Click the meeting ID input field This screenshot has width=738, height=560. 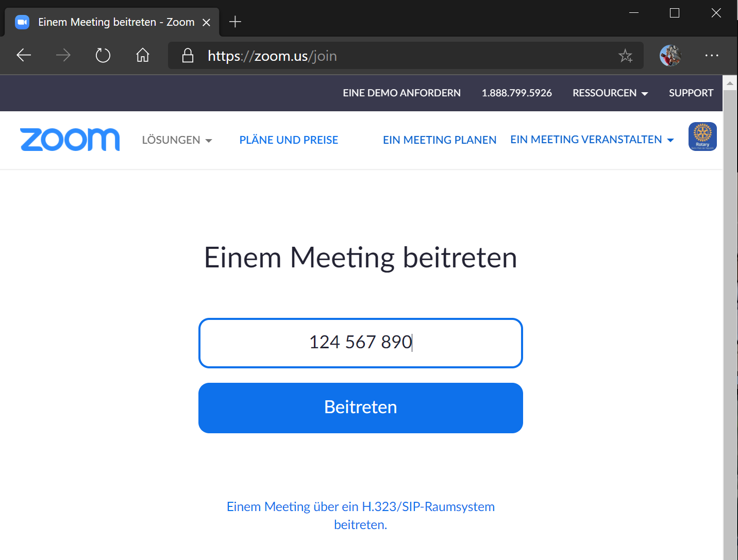pyautogui.click(x=361, y=343)
